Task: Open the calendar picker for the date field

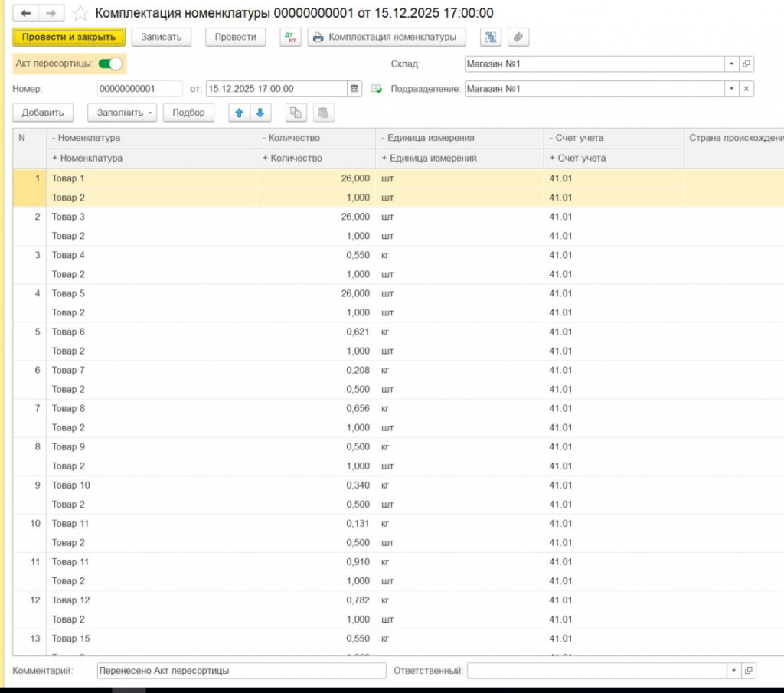Action: [354, 89]
